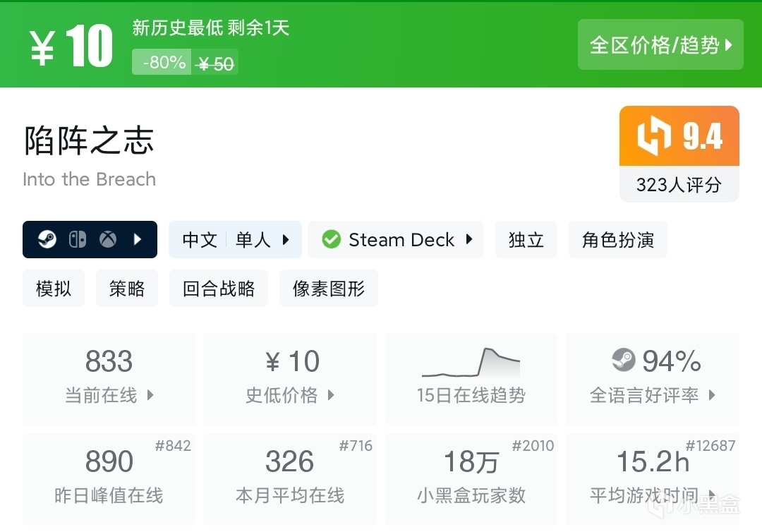The height and width of the screenshot is (532, 762).
Task: Select the 模拟 tag
Action: tap(54, 289)
